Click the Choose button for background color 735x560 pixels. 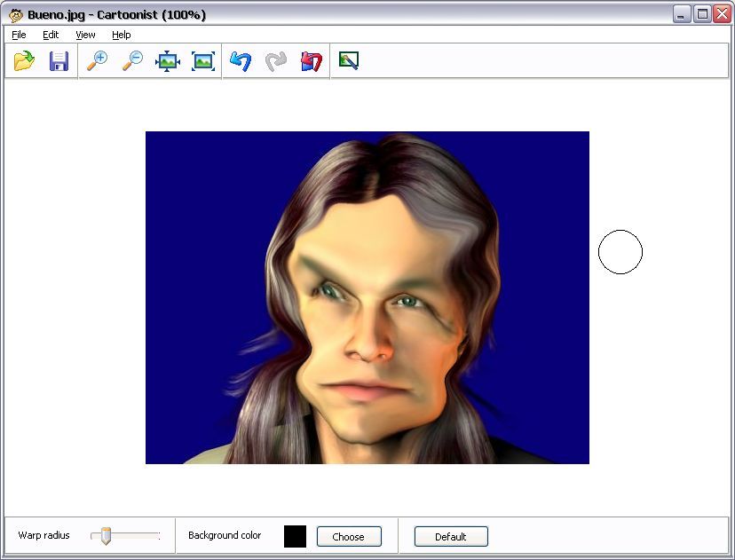349,536
